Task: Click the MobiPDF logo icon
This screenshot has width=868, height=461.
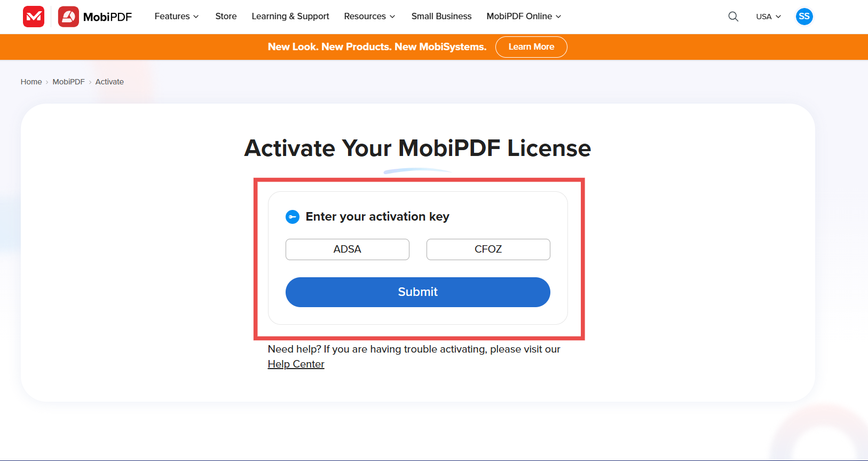Action: point(68,17)
